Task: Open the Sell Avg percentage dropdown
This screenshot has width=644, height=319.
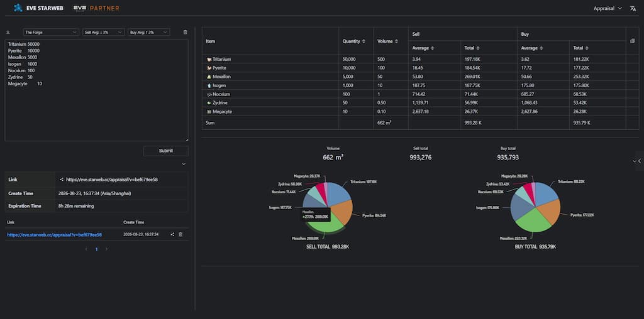Action: click(x=103, y=32)
